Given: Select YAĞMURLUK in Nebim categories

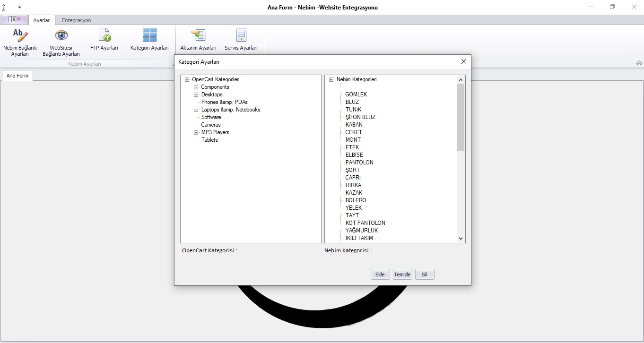Looking at the screenshot, I should (362, 231).
